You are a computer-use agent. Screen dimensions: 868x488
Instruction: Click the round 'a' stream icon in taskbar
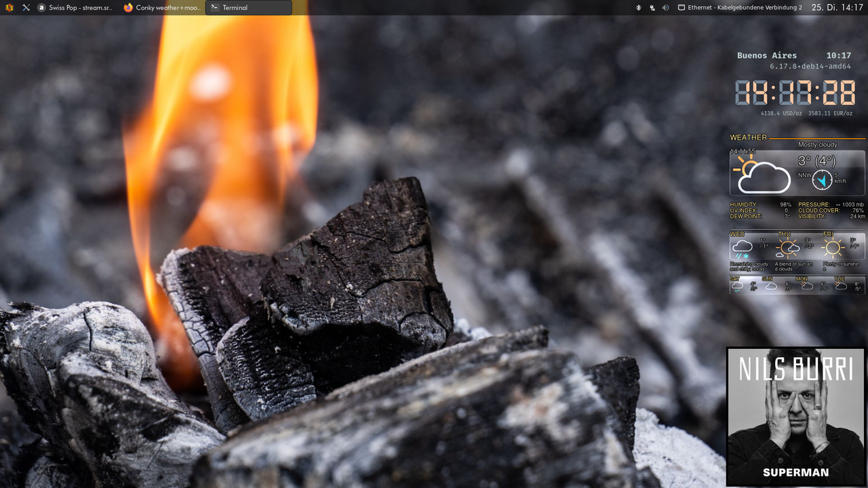(42, 7)
